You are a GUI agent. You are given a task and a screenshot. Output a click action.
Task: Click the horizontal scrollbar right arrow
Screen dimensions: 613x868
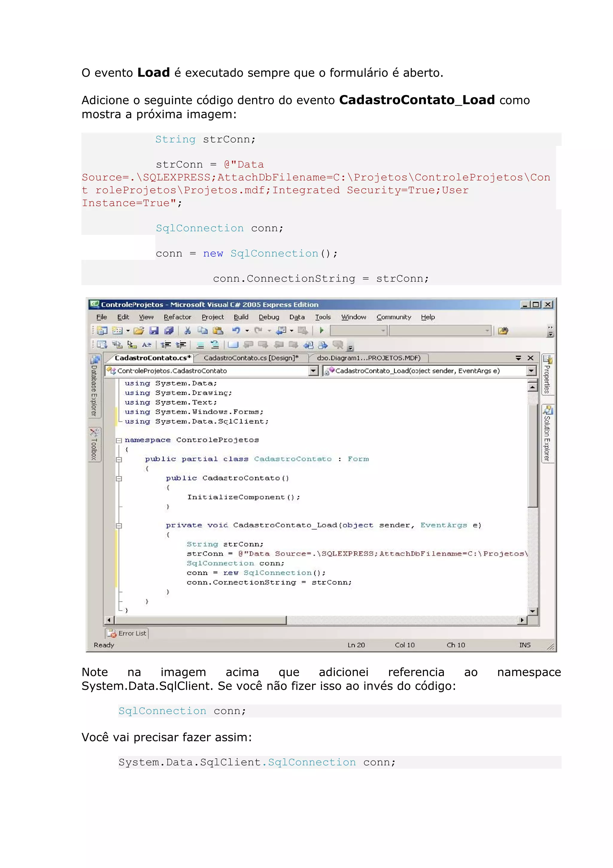(522, 620)
